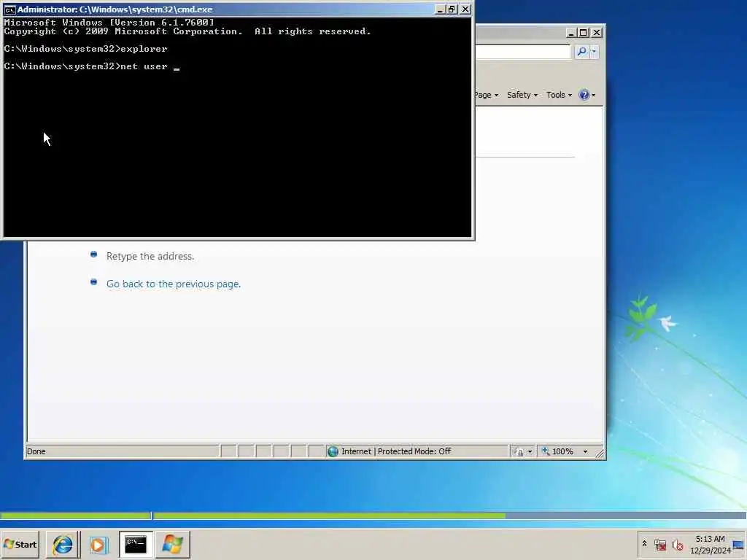Open the clock showing 5:13 AM
Image resolution: width=747 pixels, height=560 pixels.
click(710, 544)
